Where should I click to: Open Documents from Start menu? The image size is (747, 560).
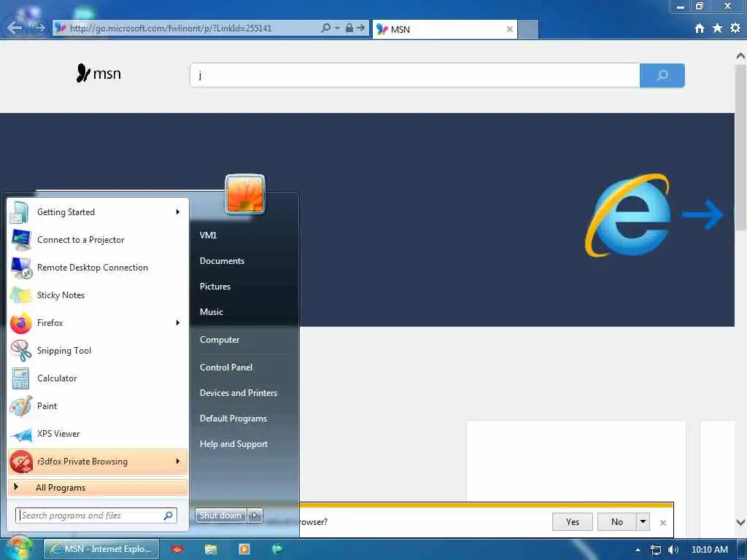222,261
